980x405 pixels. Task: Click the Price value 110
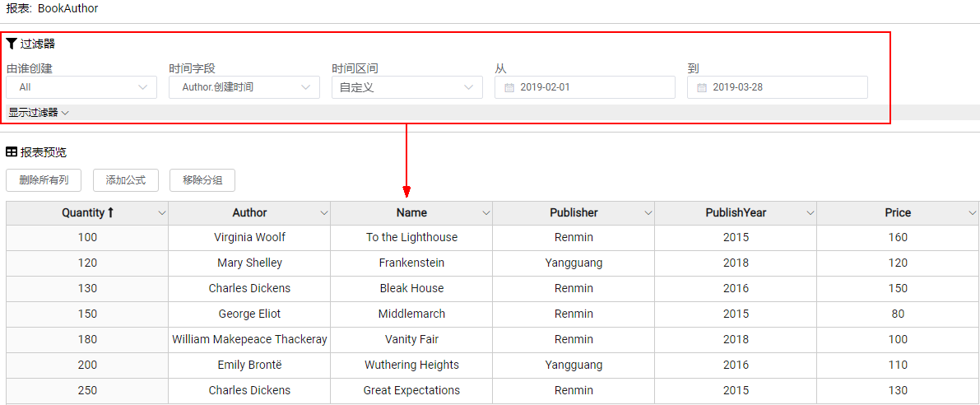[x=898, y=365]
